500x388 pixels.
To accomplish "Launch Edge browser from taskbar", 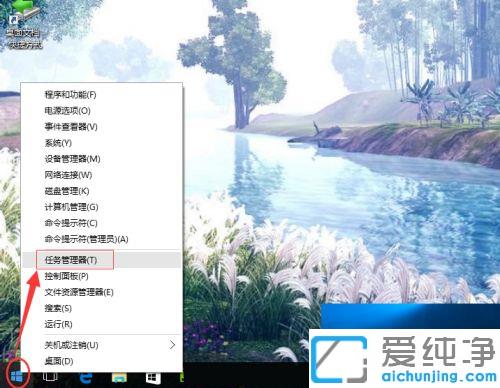I will point(86,378).
